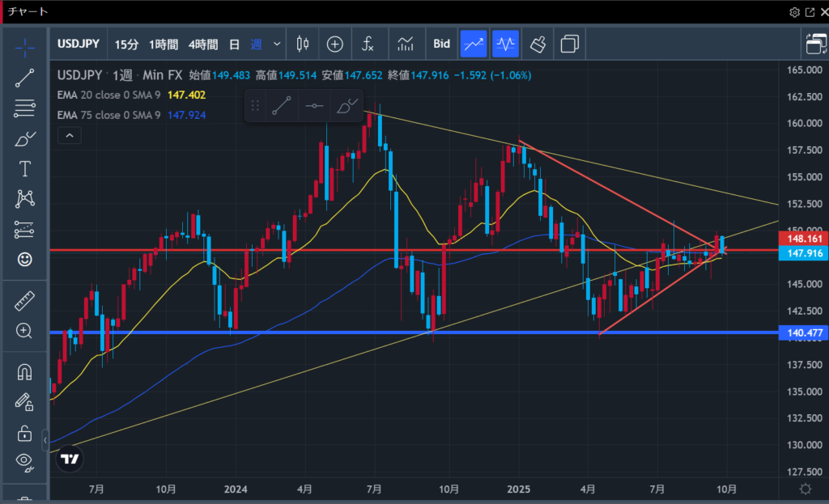Hide all drawings with eye icon
Viewport: 829px width, 504px height.
pyautogui.click(x=25, y=463)
